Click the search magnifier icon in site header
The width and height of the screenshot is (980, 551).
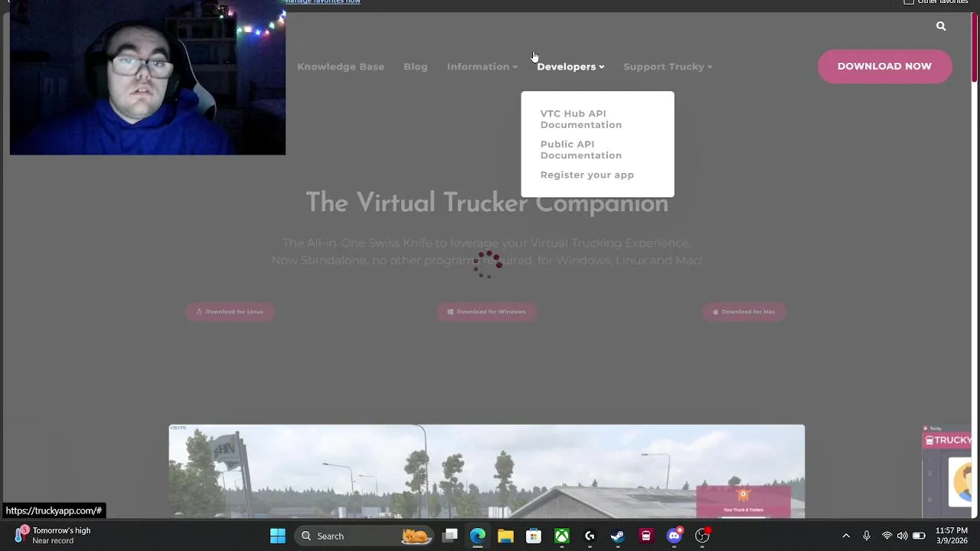941,26
